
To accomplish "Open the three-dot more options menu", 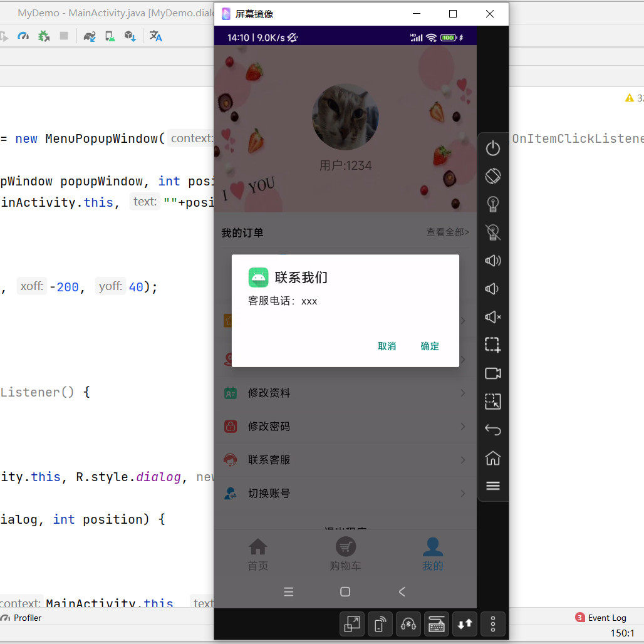I will pyautogui.click(x=492, y=624).
